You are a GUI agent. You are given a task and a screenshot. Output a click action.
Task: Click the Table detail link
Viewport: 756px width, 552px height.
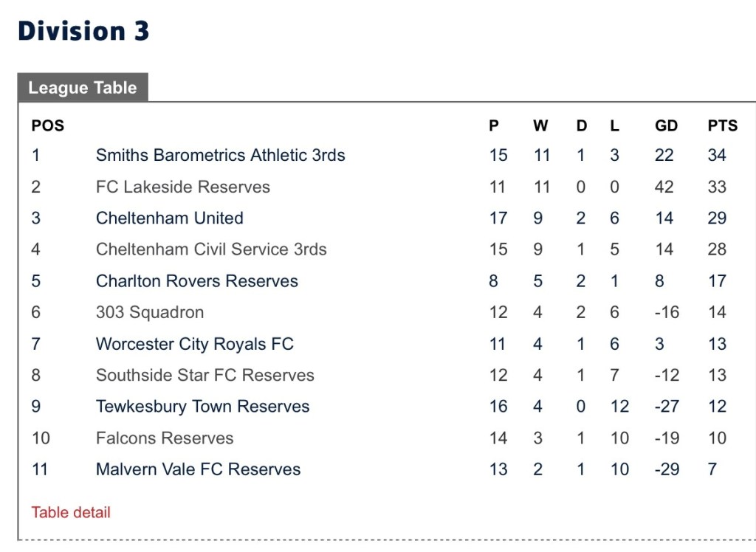click(71, 512)
